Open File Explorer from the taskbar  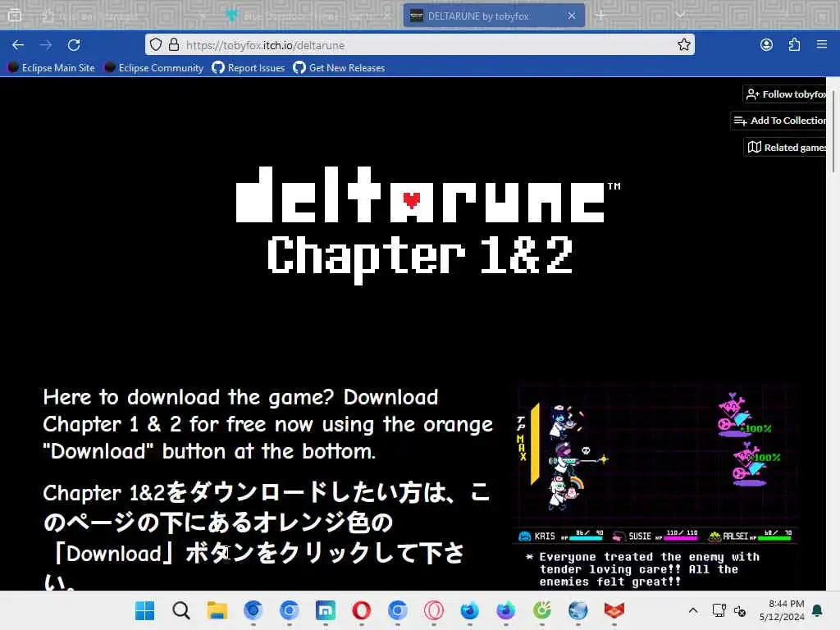point(217,610)
